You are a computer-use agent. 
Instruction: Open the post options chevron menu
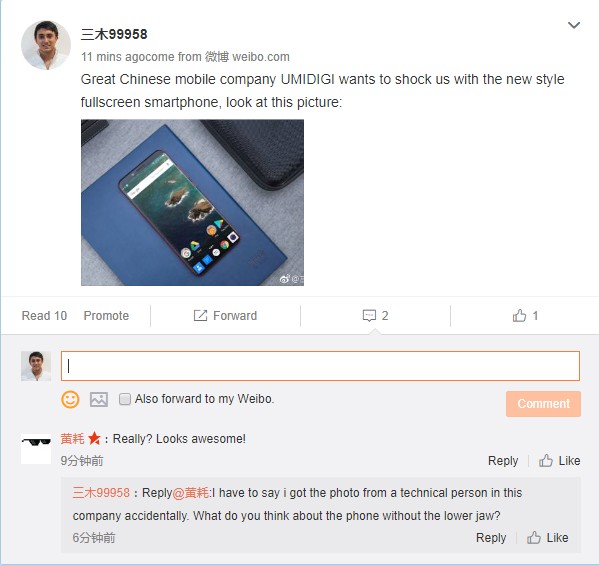point(574,25)
